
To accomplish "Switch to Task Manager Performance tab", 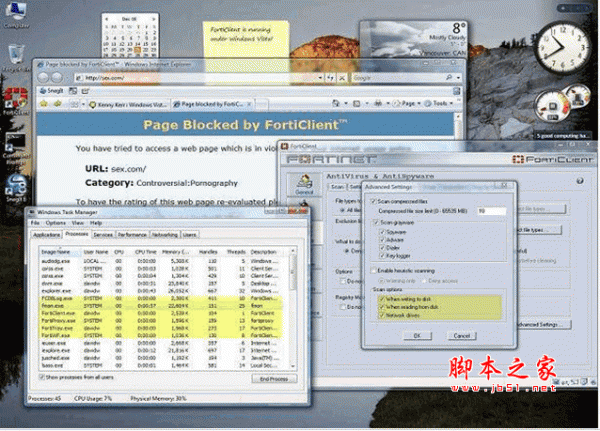I will pos(132,235).
